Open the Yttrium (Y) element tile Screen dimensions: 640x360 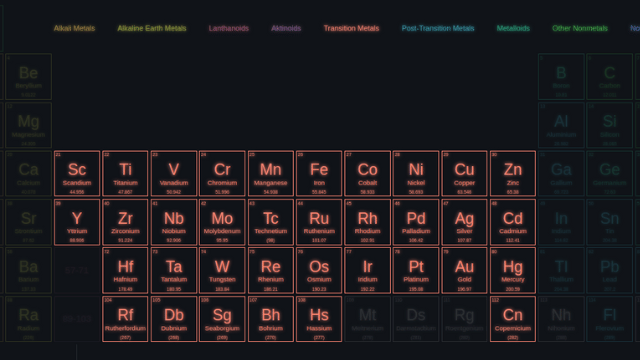(x=77, y=222)
